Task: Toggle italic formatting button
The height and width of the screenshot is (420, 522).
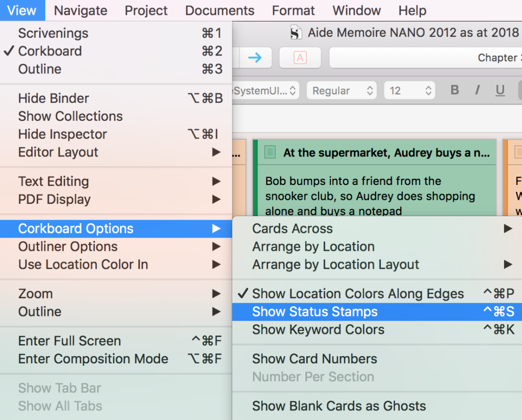Action: (478, 90)
